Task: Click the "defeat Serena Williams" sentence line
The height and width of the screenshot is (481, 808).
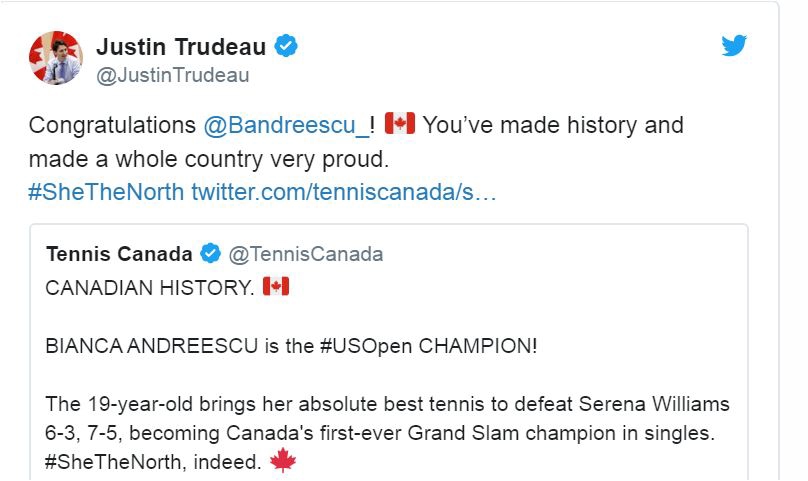Action: [388, 404]
